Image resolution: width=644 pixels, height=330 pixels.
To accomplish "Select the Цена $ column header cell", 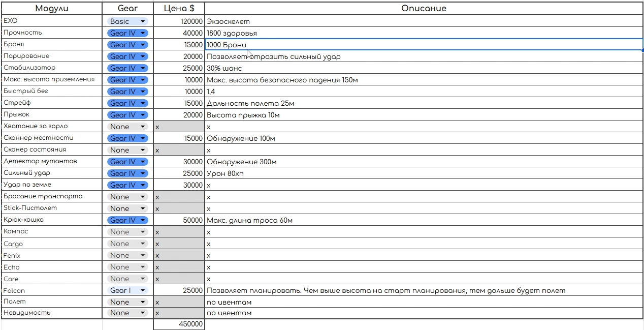I will [179, 9].
